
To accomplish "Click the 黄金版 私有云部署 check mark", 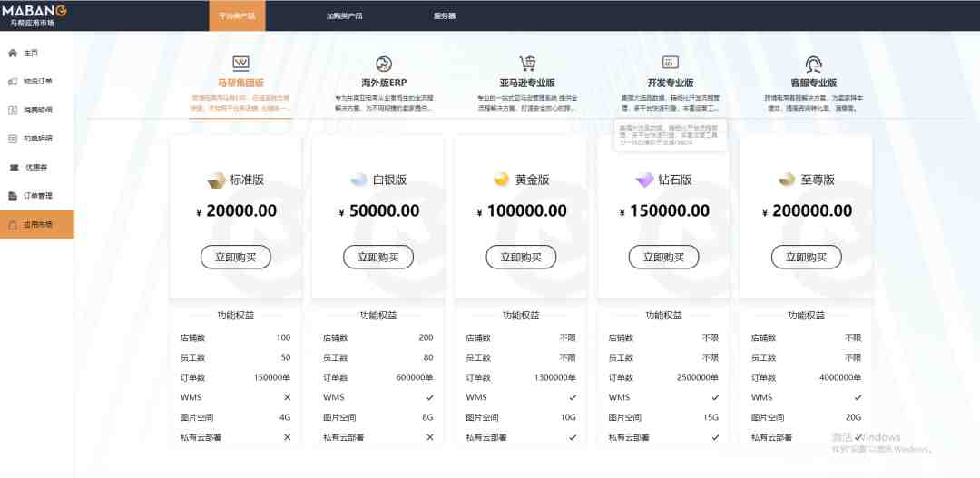I will coord(573,437).
